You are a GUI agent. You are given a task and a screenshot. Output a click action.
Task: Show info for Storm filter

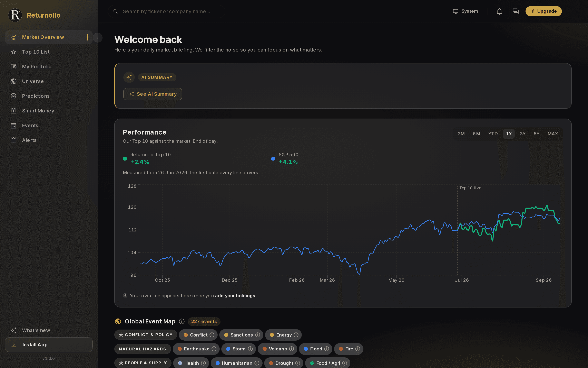coord(250,349)
